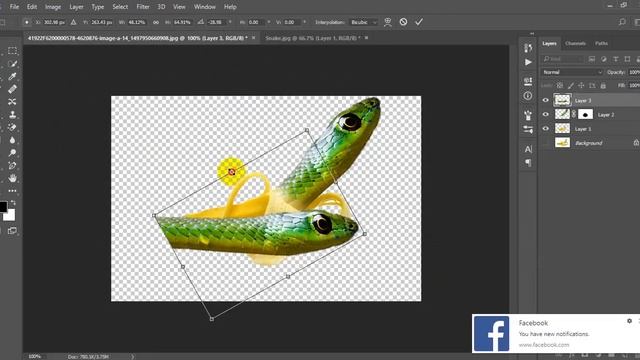Select the Ruler measuring tool
Image resolution: width=640 pixels, height=360 pixels.
(x=13, y=89)
